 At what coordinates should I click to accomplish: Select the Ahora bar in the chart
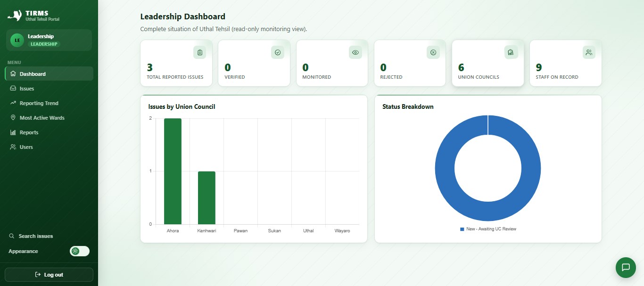[x=173, y=171]
